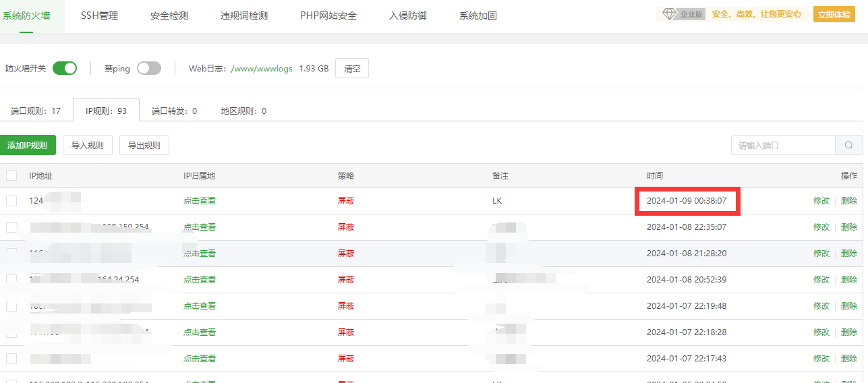View IP location for 2024-01-07 22:19:48 row

click(200, 306)
